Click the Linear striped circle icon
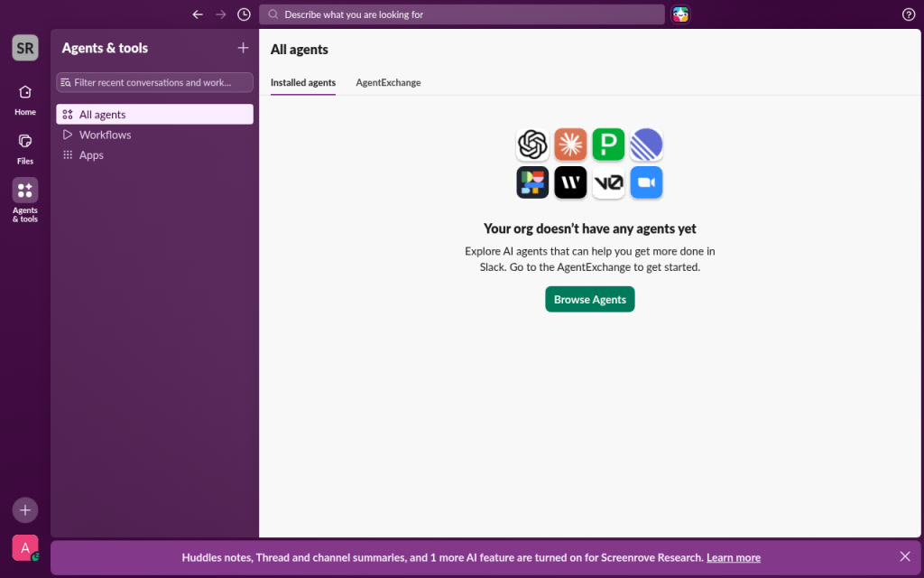 646,144
